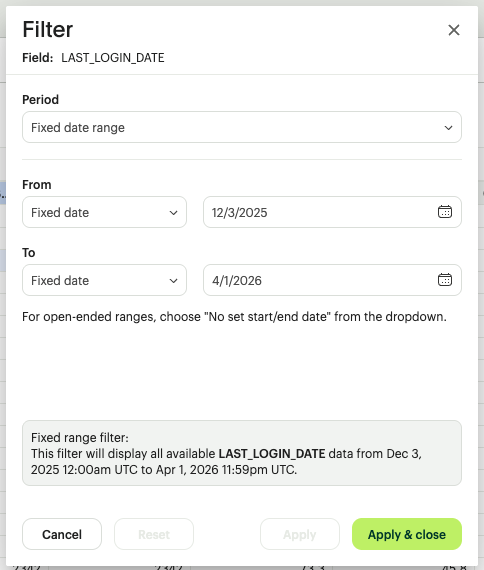Image resolution: width=484 pixels, height=570 pixels.
Task: Click the 4/1/2026 To date field
Action: pyautogui.click(x=332, y=280)
